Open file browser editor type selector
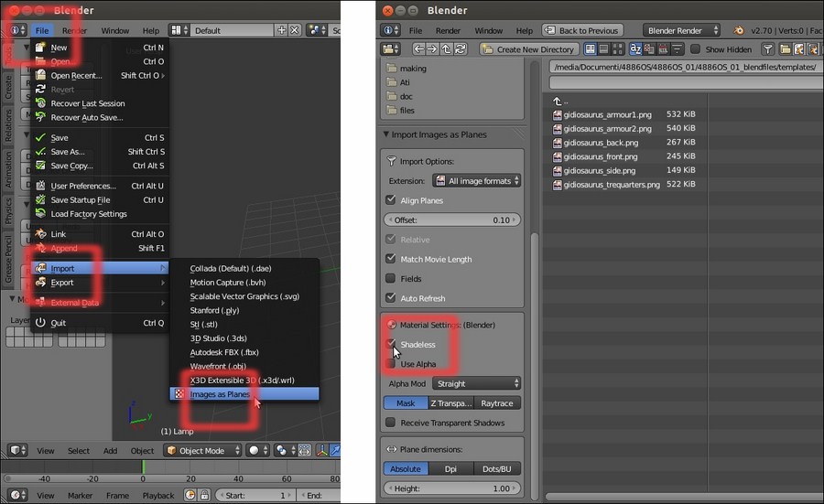 coord(390,48)
